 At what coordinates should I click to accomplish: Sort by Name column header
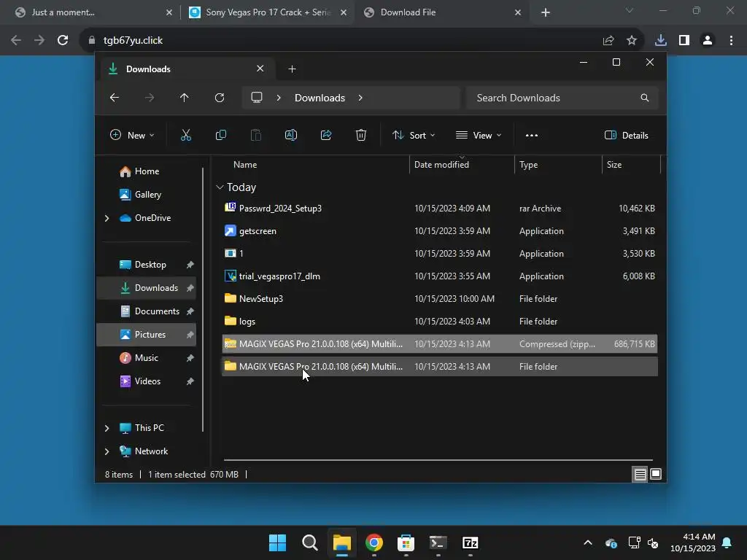(245, 165)
